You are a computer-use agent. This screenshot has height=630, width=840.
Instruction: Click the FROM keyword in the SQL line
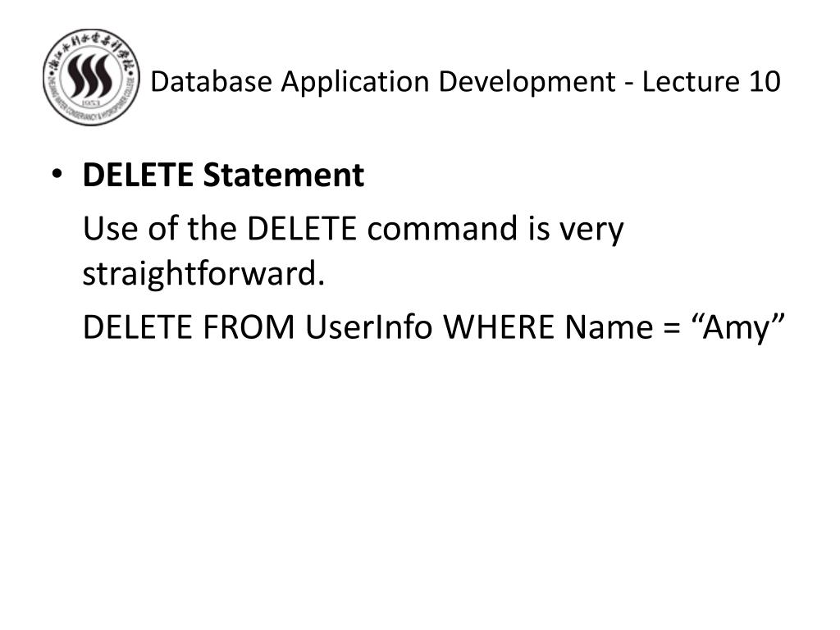249,326
